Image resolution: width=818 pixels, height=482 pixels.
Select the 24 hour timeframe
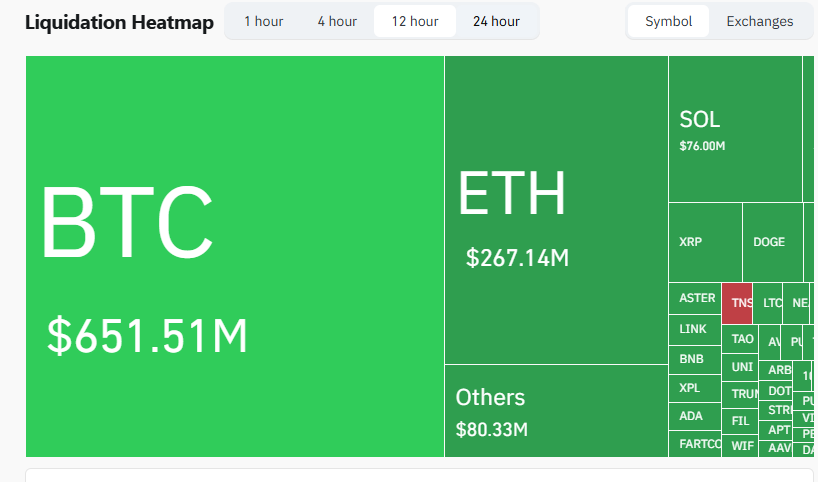pyautogui.click(x=496, y=21)
